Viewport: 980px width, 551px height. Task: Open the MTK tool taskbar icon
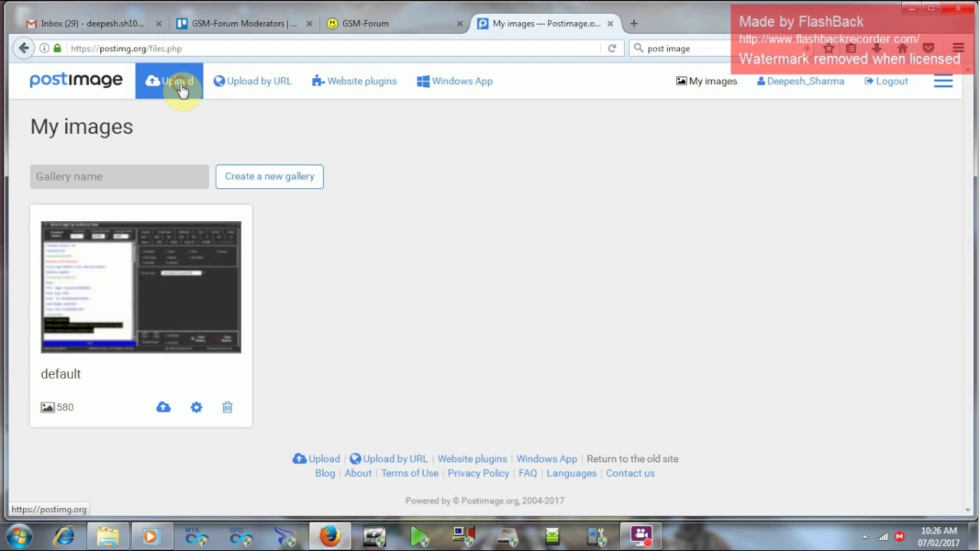pyautogui.click(x=196, y=536)
